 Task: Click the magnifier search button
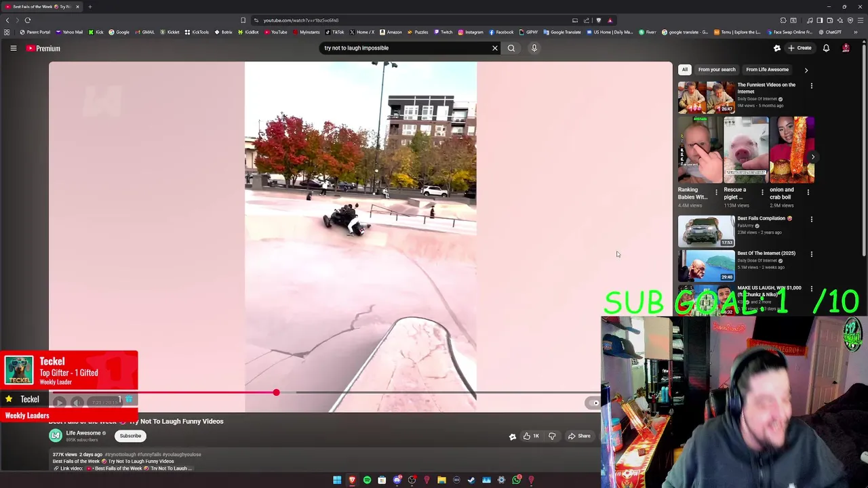pos(511,48)
